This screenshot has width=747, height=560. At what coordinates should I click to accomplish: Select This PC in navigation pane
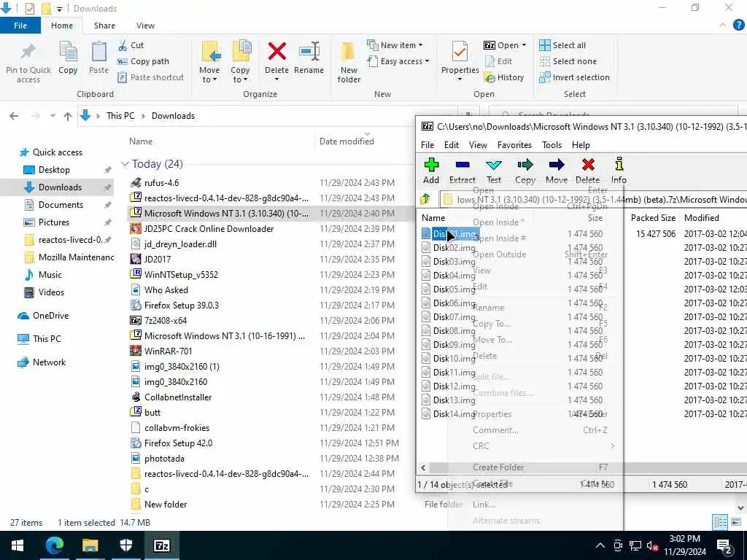tap(47, 338)
